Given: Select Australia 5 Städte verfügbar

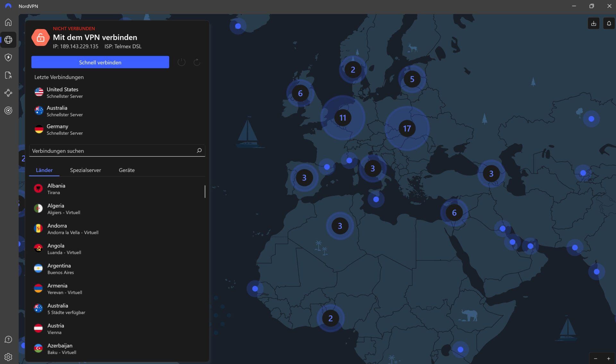Looking at the screenshot, I should point(117,309).
